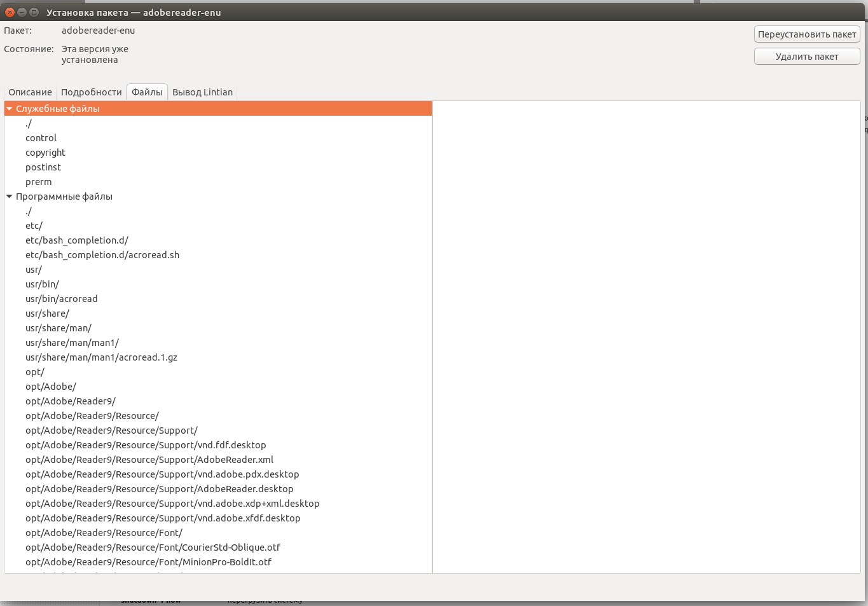868x606 pixels.
Task: Minimize the package installer window
Action: coord(22,12)
